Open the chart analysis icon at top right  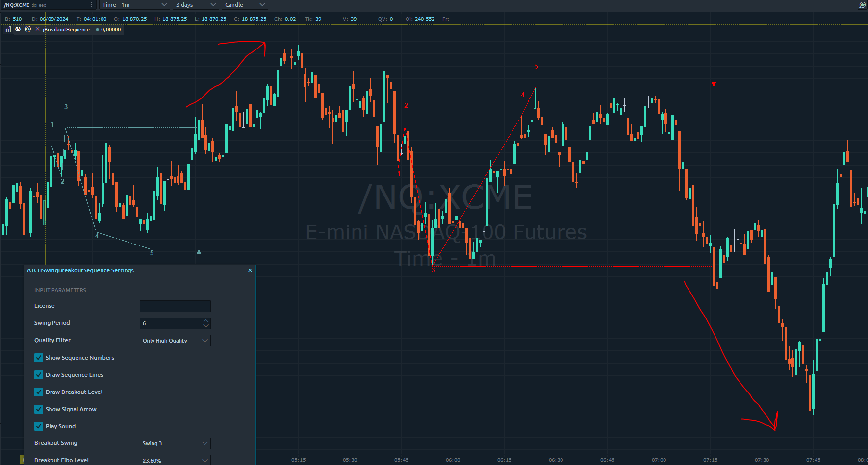pos(862,5)
